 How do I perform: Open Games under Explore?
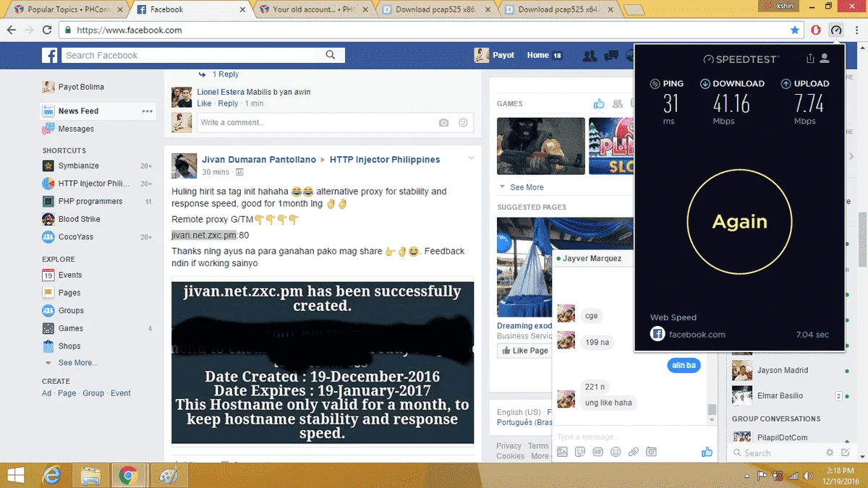click(71, 328)
